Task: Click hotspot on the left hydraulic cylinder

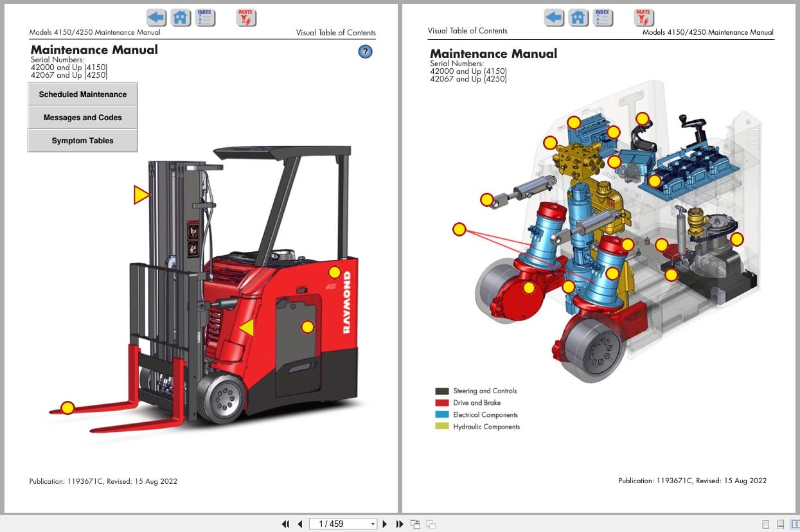Action: pyautogui.click(x=487, y=200)
